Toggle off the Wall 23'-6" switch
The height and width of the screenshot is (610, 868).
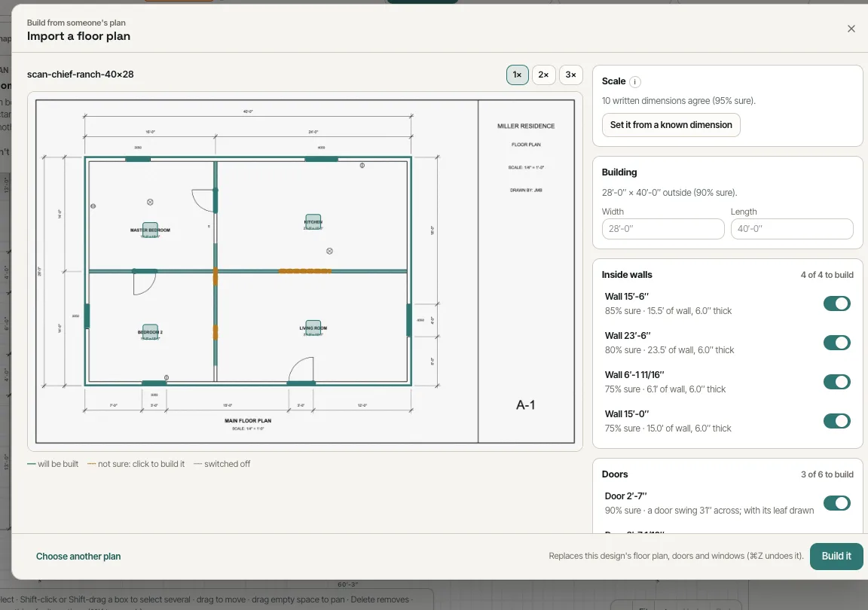[836, 343]
